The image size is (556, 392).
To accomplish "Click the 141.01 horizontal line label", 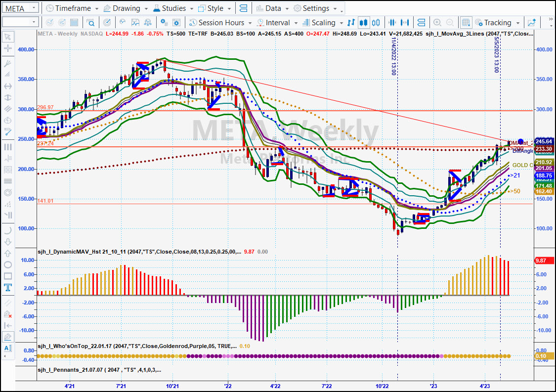I will 45,201.
